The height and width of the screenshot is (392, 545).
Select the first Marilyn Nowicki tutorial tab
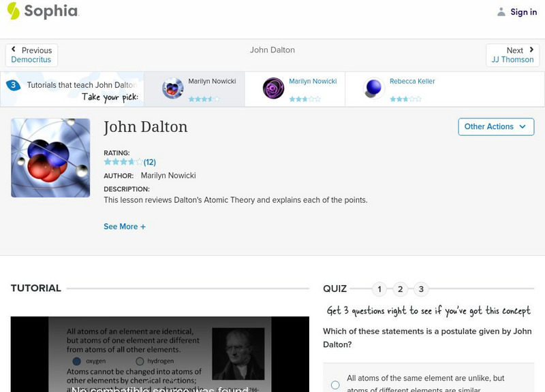194,89
